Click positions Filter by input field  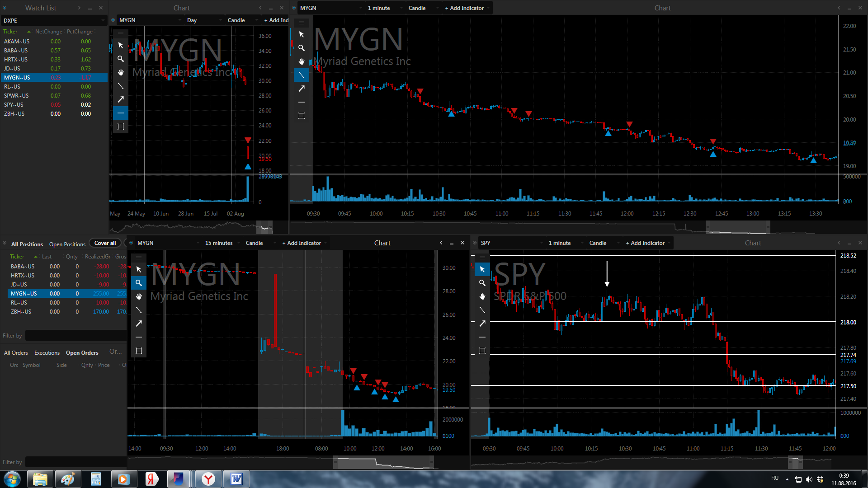point(76,335)
